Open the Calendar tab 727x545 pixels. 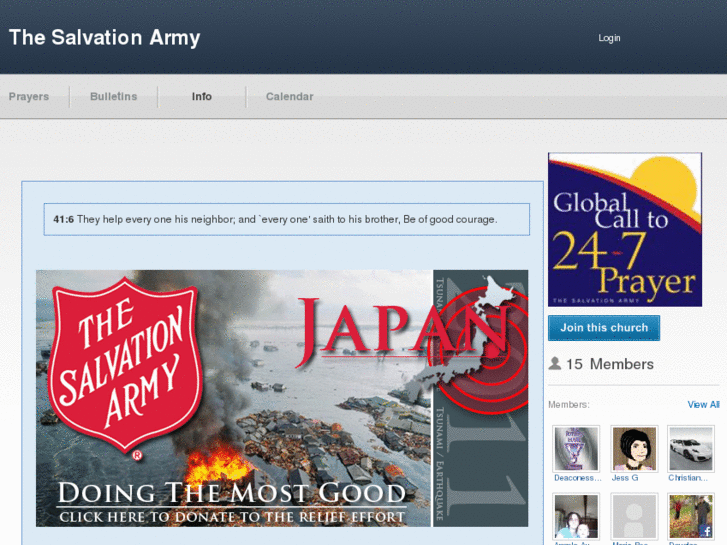(289, 96)
